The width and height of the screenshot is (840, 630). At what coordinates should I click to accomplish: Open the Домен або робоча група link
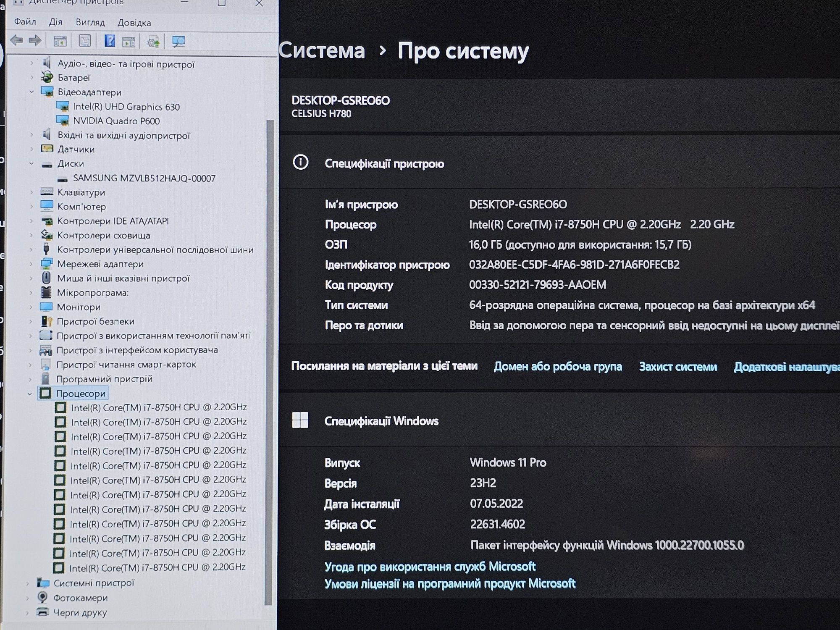pos(558,366)
